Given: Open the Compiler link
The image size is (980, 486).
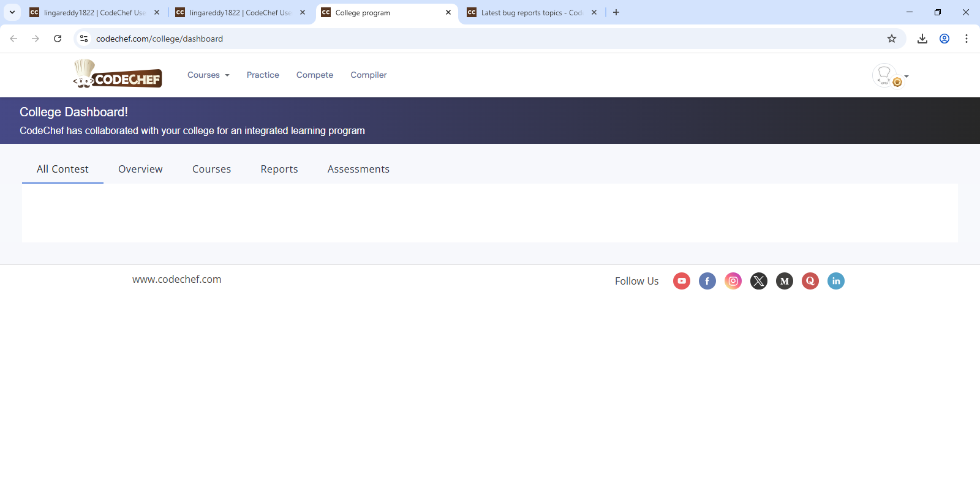Looking at the screenshot, I should (369, 75).
